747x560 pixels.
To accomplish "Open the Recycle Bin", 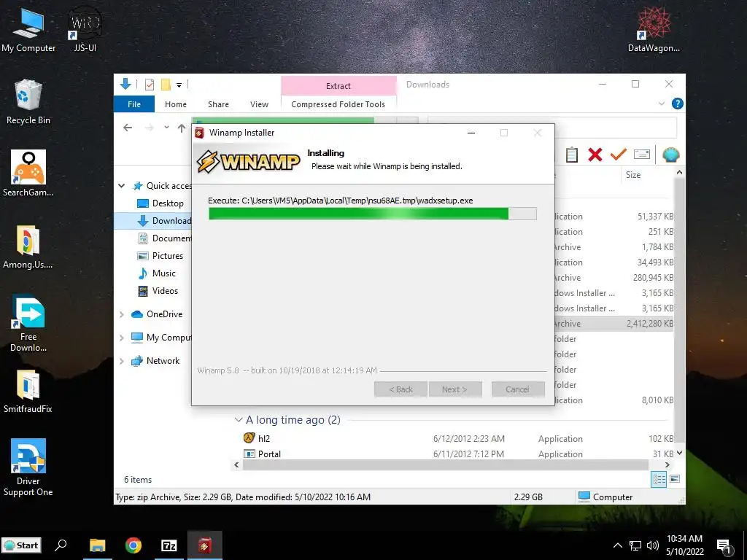I will click(28, 102).
